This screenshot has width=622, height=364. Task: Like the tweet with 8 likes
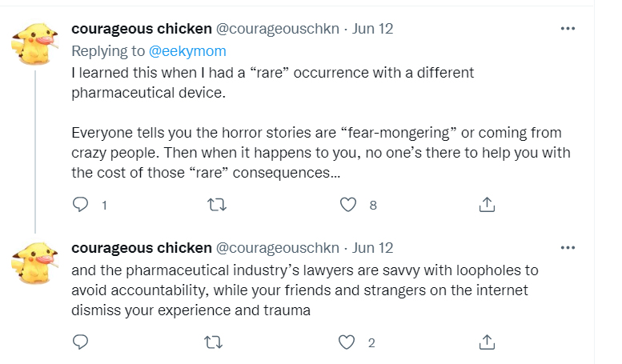pos(347,206)
